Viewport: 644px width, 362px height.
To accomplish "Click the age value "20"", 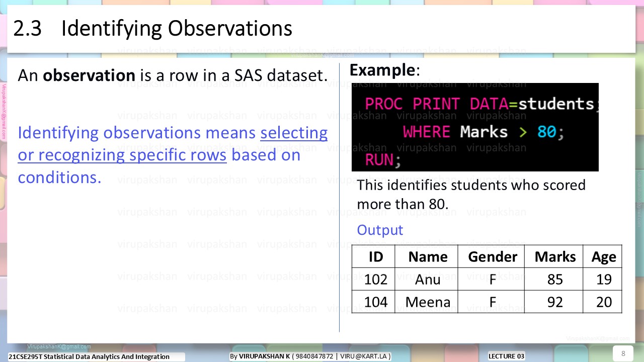I will pyautogui.click(x=602, y=302).
